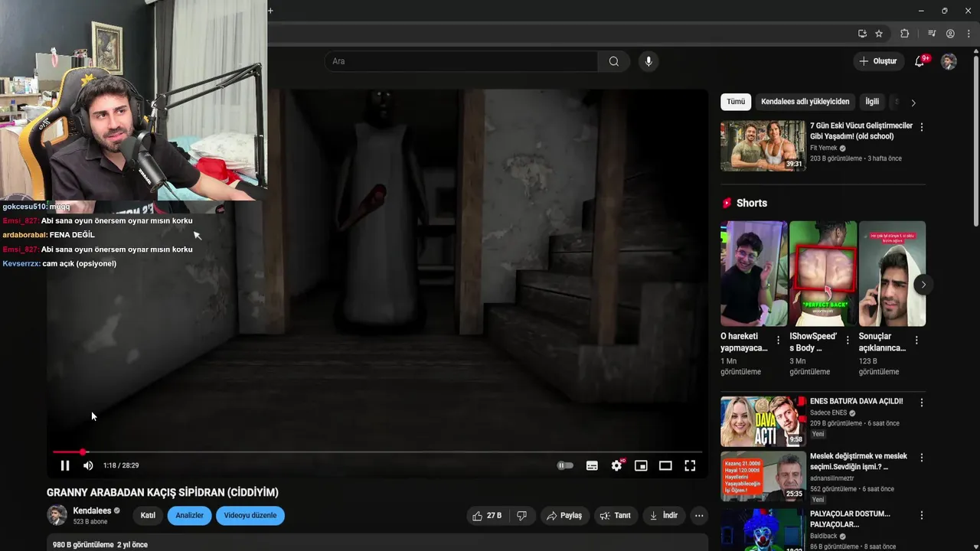Image resolution: width=980 pixels, height=551 pixels.
Task: Dislike the video with thumbs down
Action: point(521,516)
